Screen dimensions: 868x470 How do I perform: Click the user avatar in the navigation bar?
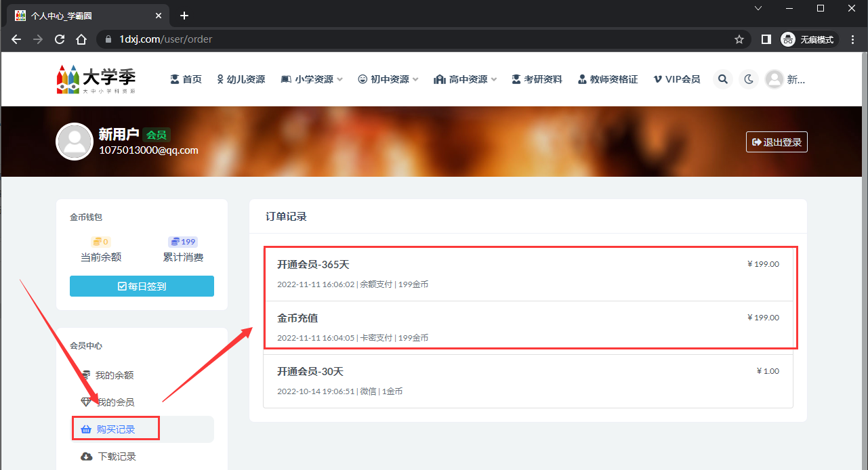pyautogui.click(x=774, y=79)
